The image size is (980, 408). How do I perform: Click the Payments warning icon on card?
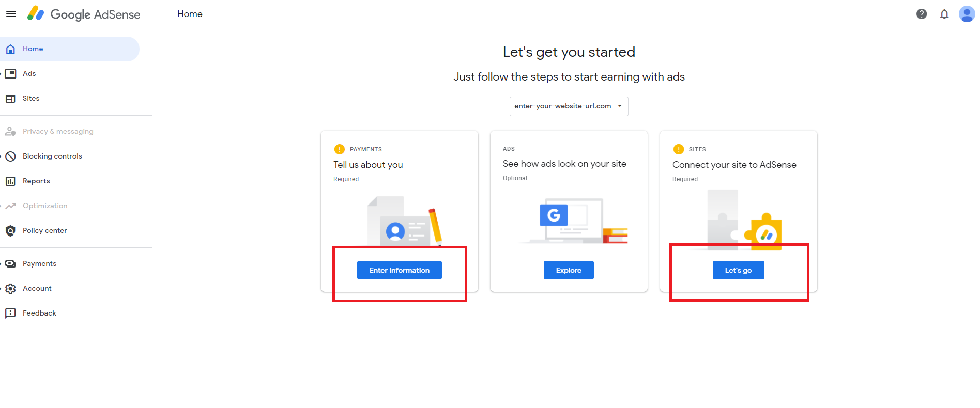340,149
